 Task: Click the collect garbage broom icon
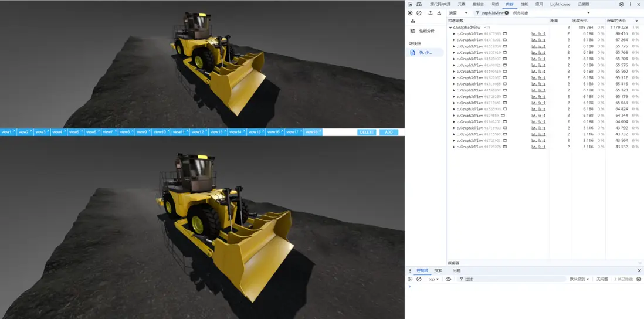(x=413, y=21)
